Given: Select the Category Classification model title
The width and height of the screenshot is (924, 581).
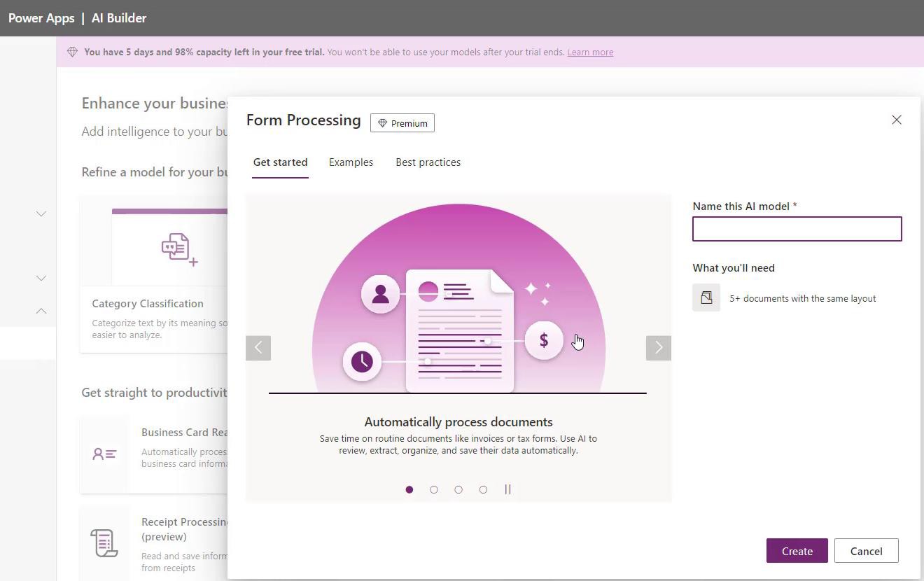Looking at the screenshot, I should [x=148, y=303].
